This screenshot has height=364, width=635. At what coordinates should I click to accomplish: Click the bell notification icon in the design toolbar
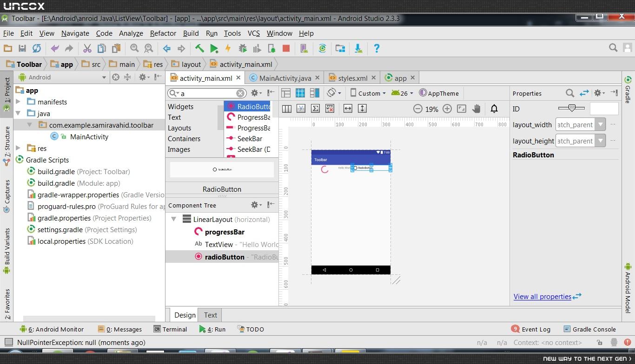pyautogui.click(x=494, y=109)
